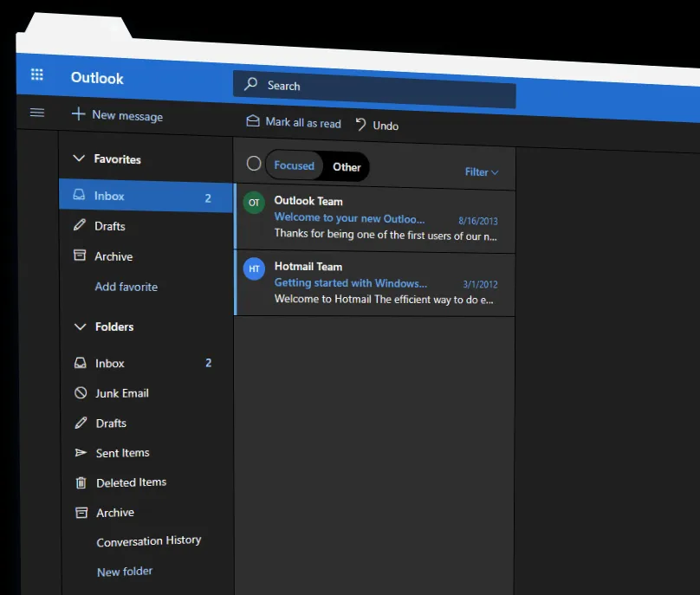Click Mark all as read

coord(293,122)
